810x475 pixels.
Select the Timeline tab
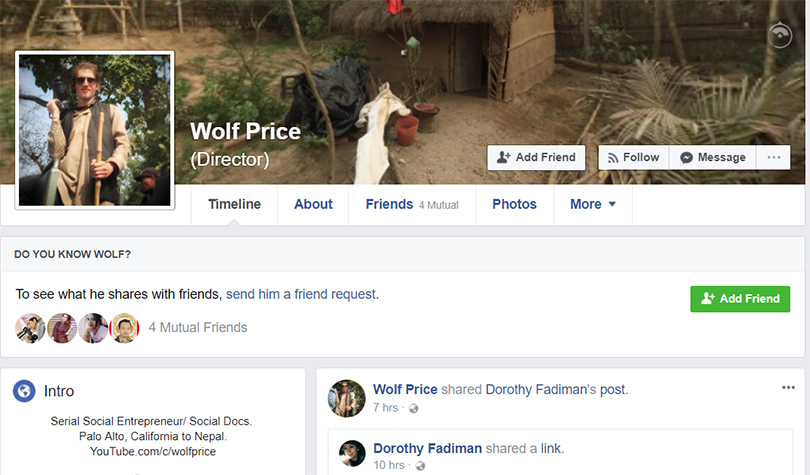click(x=234, y=204)
